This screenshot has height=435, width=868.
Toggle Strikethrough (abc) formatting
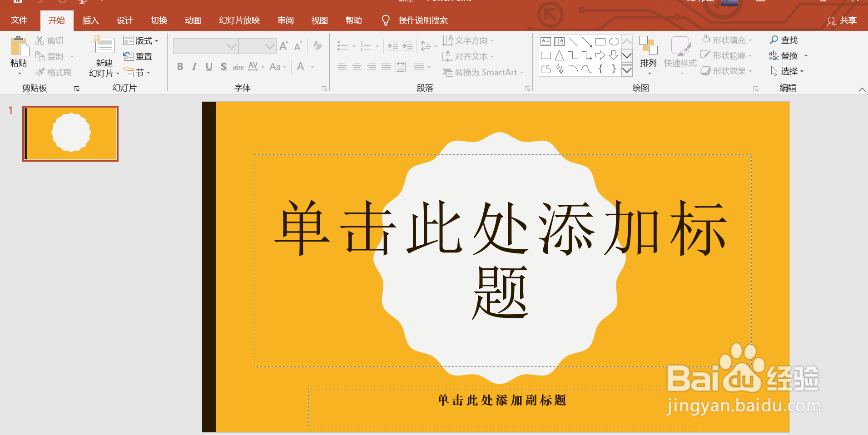coord(238,67)
